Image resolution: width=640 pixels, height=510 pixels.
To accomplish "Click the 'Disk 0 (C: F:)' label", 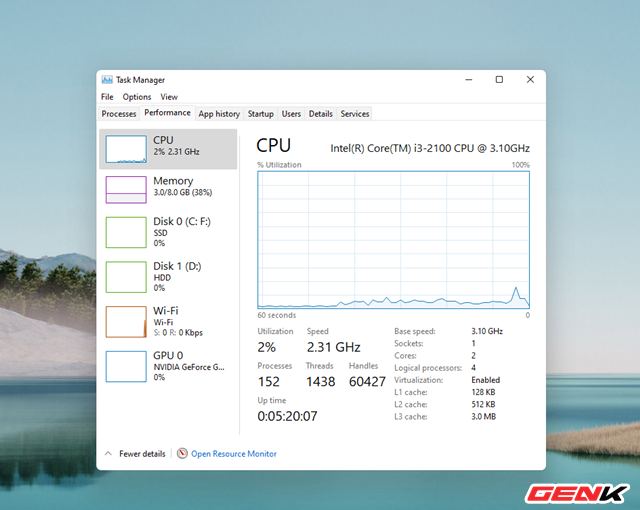I will [182, 221].
